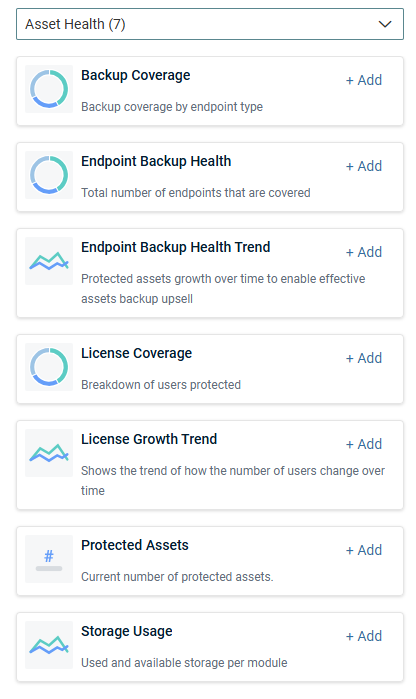Click the Endpoint Backup Health Trend line icon
The height and width of the screenshot is (699, 416).
click(x=49, y=261)
